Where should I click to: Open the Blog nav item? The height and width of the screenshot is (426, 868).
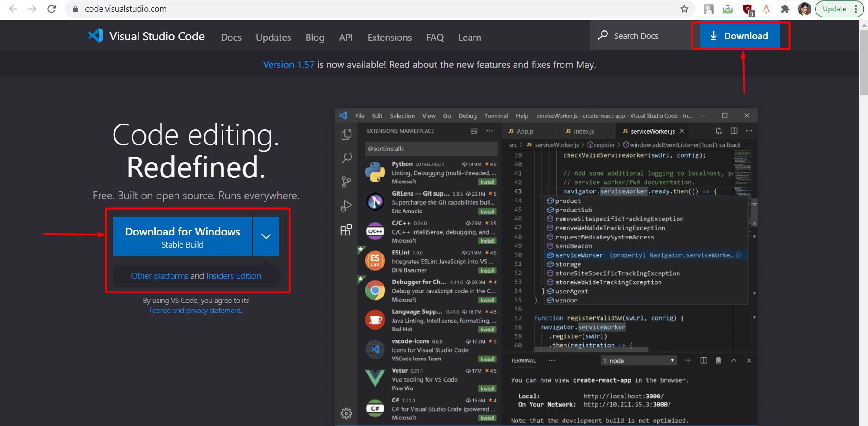pyautogui.click(x=315, y=37)
